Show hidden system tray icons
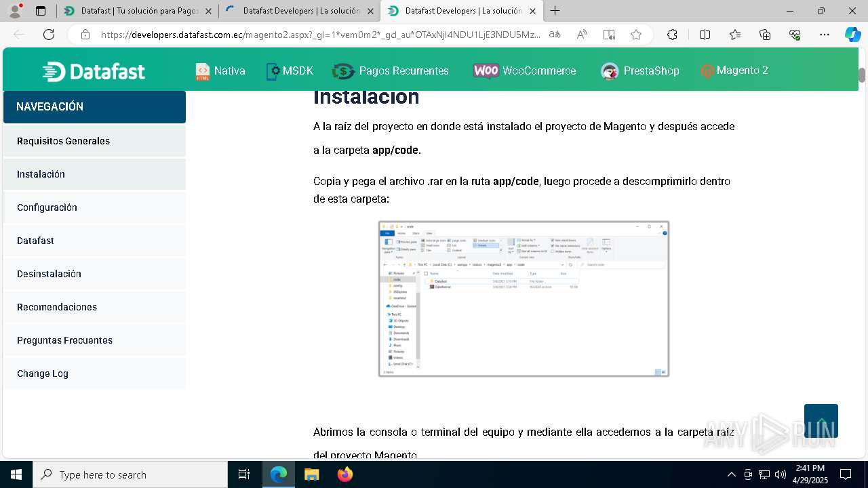The width and height of the screenshot is (868, 488). click(x=731, y=474)
